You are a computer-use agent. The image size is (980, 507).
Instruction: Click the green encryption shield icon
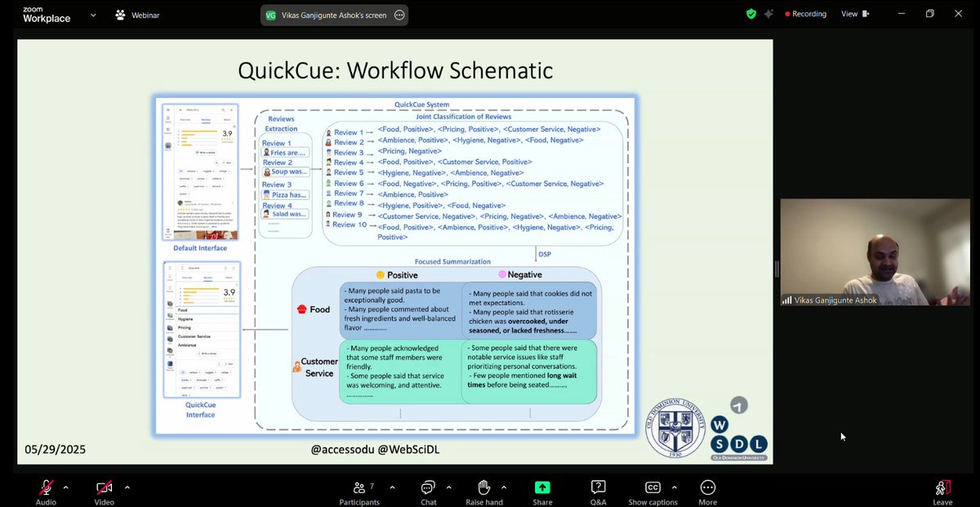751,14
